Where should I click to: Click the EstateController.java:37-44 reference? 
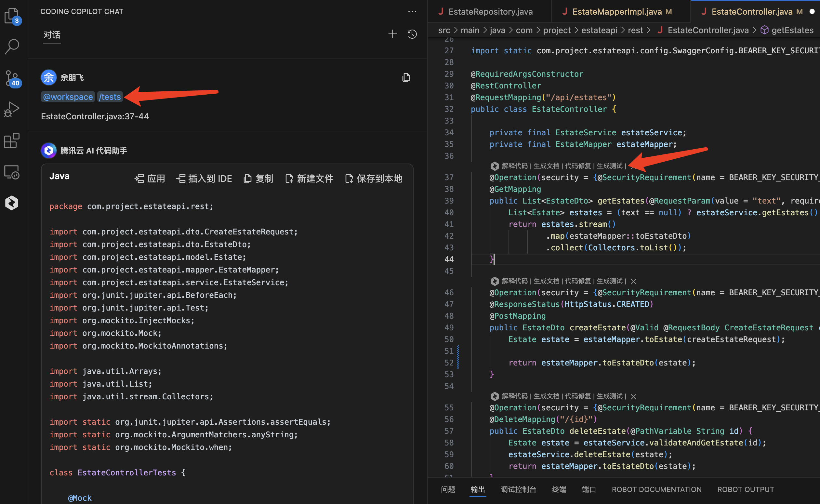[x=95, y=116]
